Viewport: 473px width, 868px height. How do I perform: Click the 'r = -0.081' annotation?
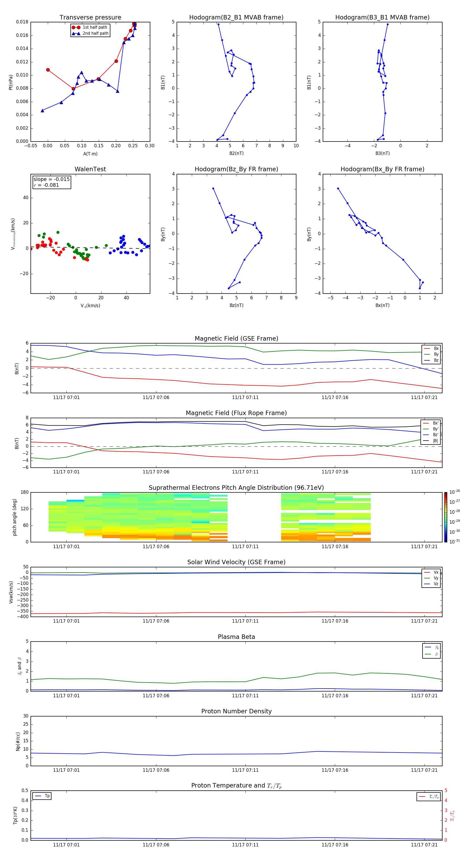(x=47, y=185)
